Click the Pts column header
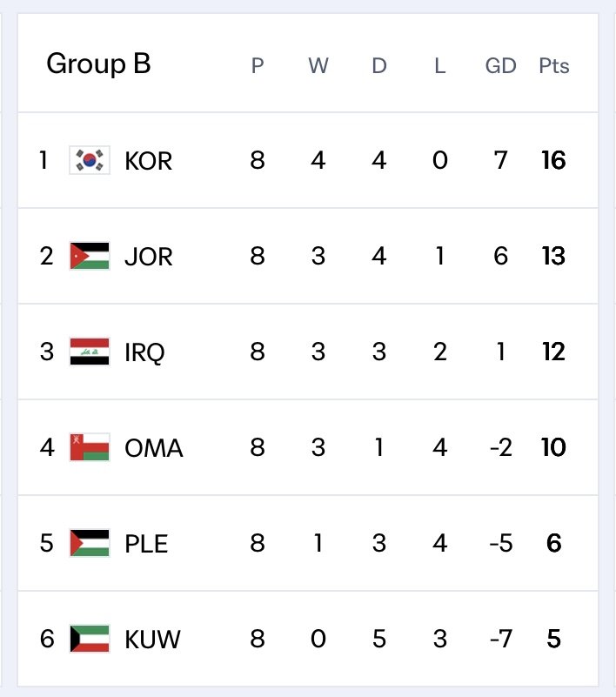Image resolution: width=616 pixels, height=697 pixels. tap(553, 66)
